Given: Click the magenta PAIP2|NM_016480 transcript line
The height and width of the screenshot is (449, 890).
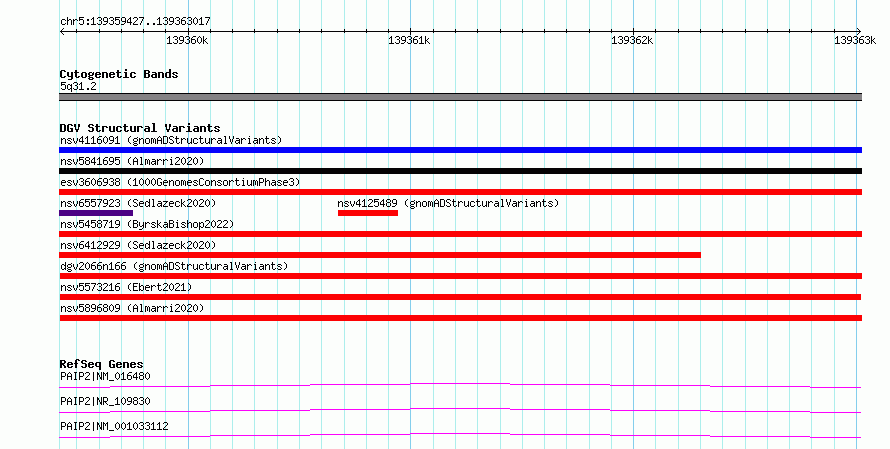Looking at the screenshot, I should (x=460, y=386).
